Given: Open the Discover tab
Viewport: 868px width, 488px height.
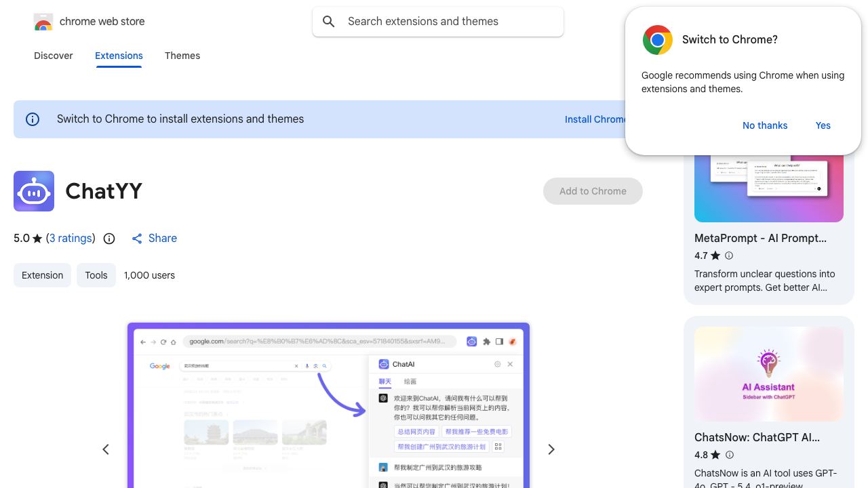Looking at the screenshot, I should [x=54, y=56].
